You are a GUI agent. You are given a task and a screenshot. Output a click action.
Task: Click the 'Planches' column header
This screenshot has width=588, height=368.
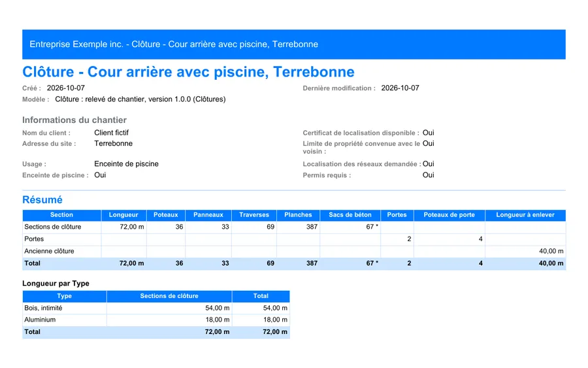298,215
